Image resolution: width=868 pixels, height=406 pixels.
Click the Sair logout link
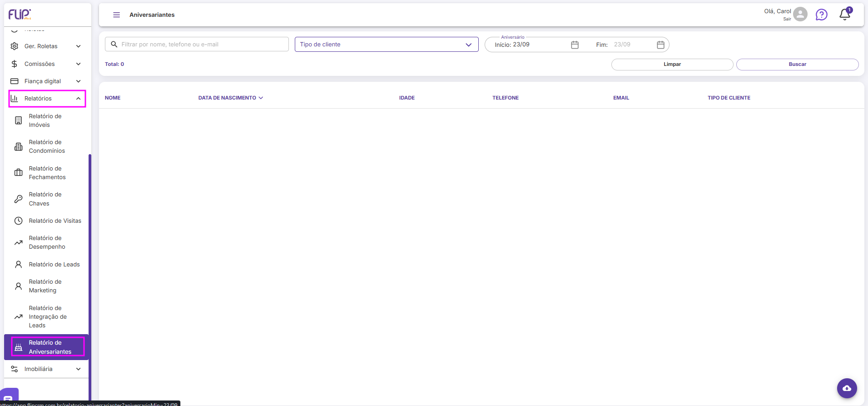(x=787, y=19)
